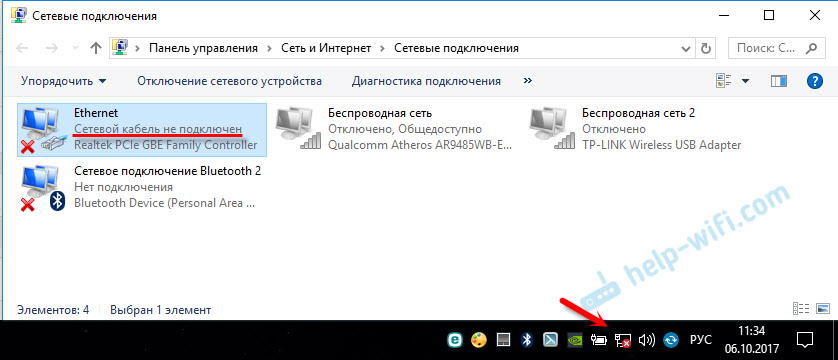The width and height of the screenshot is (838, 360).
Task: Click the network status tray icon
Action: pyautogui.click(x=623, y=340)
